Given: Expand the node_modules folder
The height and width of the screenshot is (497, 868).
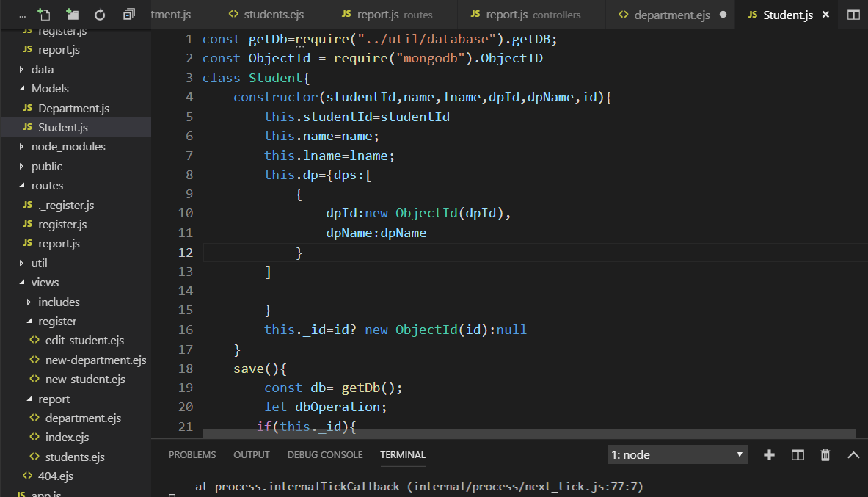Looking at the screenshot, I should click(76, 147).
